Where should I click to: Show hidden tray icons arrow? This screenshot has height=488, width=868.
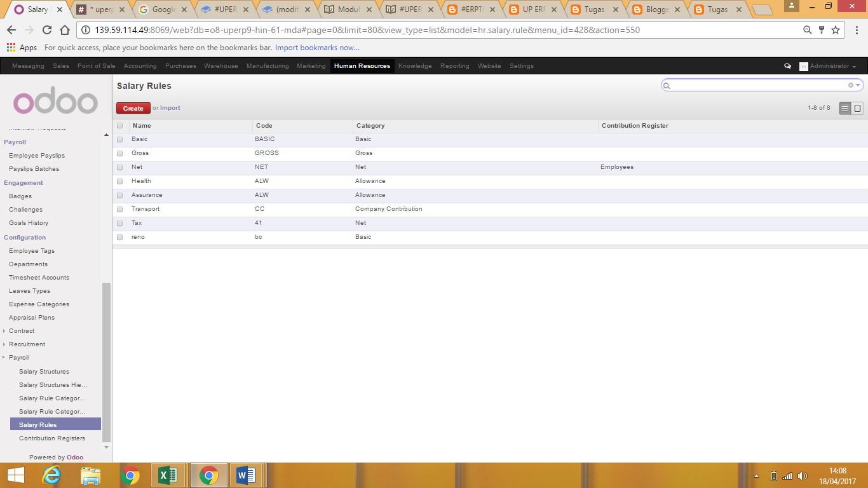pos(756,476)
